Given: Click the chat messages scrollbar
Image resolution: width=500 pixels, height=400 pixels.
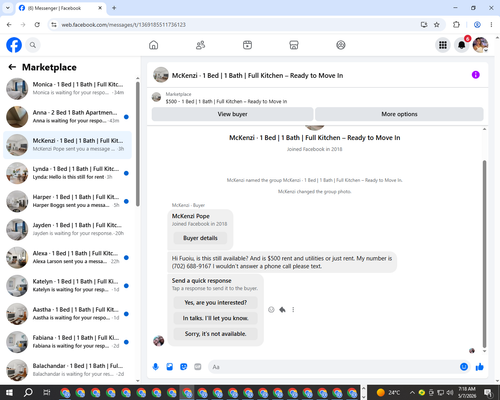Looking at the screenshot, I should pyautogui.click(x=484, y=253).
